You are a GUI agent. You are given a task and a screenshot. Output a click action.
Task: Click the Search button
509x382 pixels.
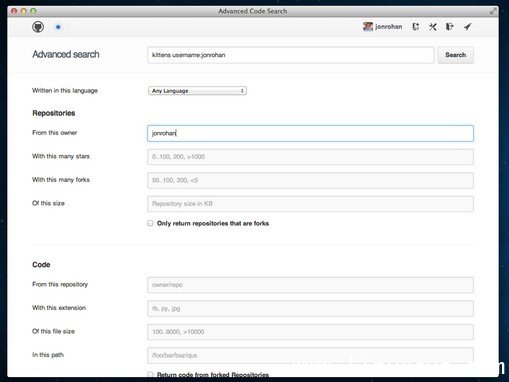coord(455,55)
